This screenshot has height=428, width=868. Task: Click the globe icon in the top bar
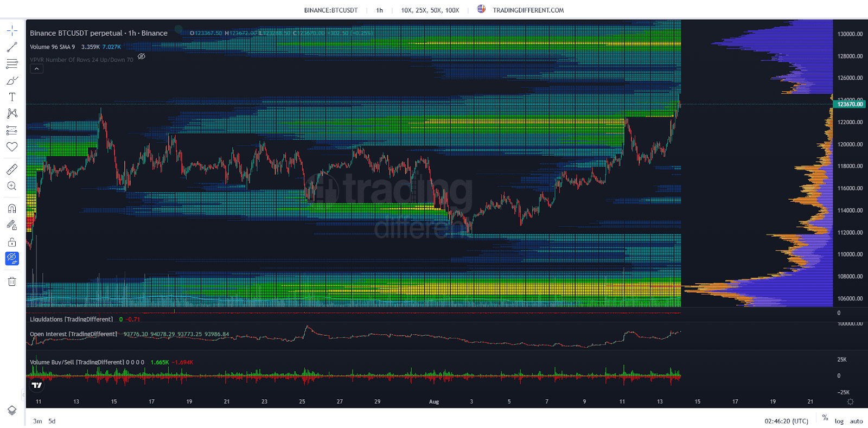coord(481,9)
